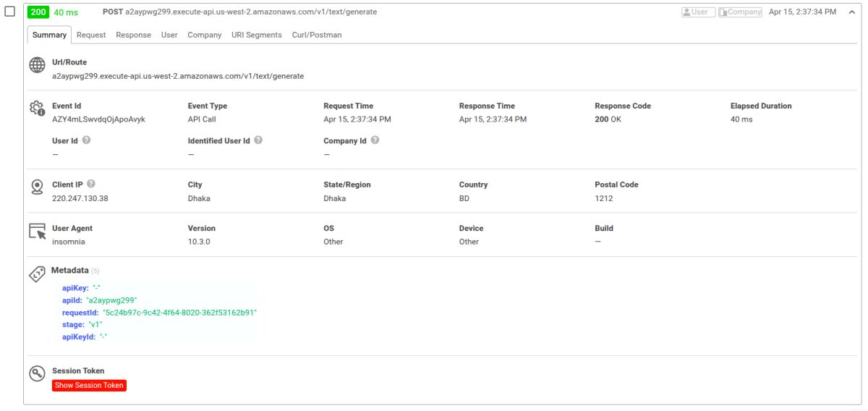Screen dimensions: 868x411
Task: Open the Company tab
Action: tap(205, 35)
